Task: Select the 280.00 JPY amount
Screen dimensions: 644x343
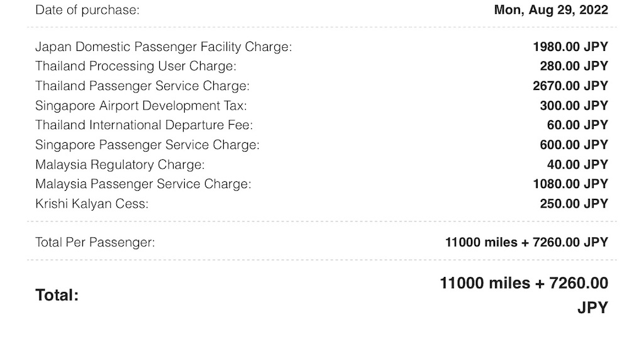Action: tap(574, 66)
